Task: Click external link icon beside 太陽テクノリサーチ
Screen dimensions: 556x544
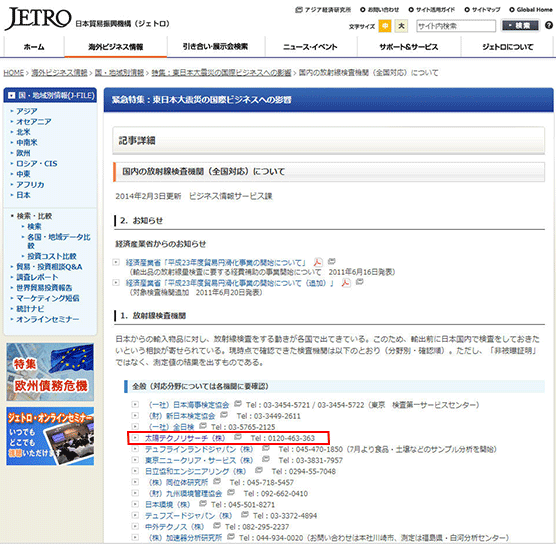Action: pos(238,437)
